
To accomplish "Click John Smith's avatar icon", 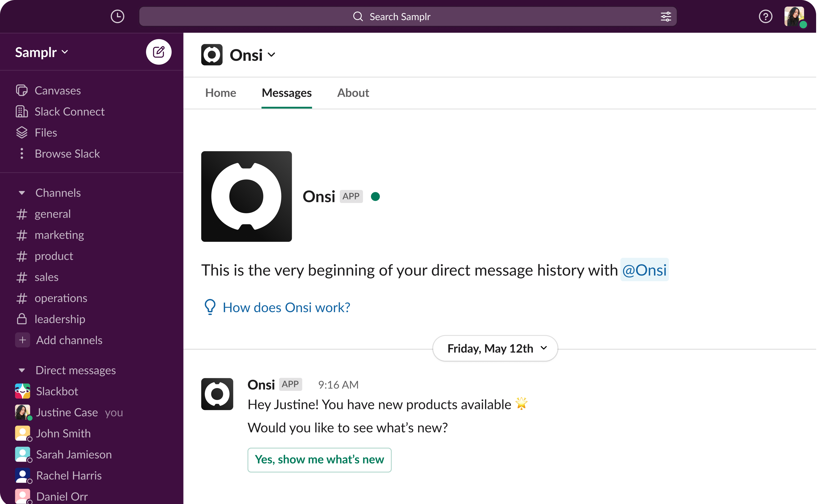I will coord(23,433).
